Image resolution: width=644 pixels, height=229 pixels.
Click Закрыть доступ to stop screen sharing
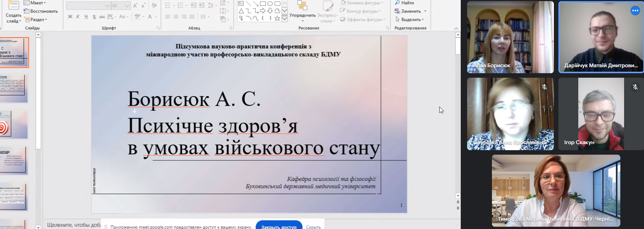(279, 226)
